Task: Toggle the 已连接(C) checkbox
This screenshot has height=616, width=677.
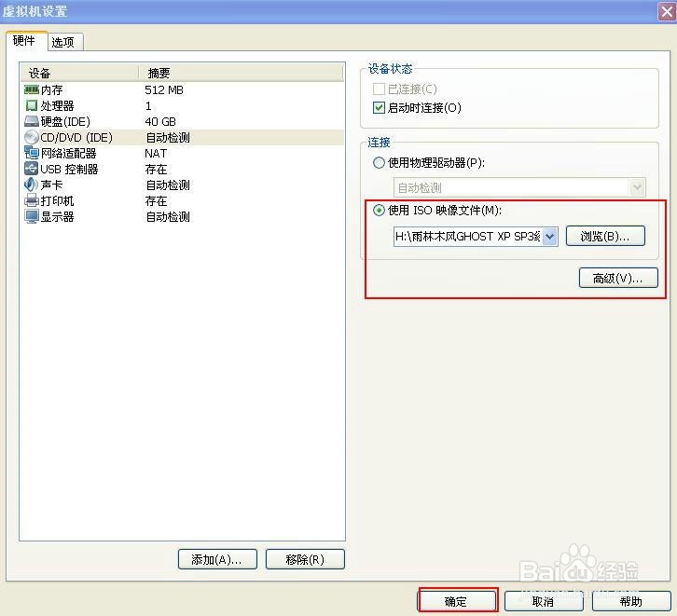Action: [379, 89]
